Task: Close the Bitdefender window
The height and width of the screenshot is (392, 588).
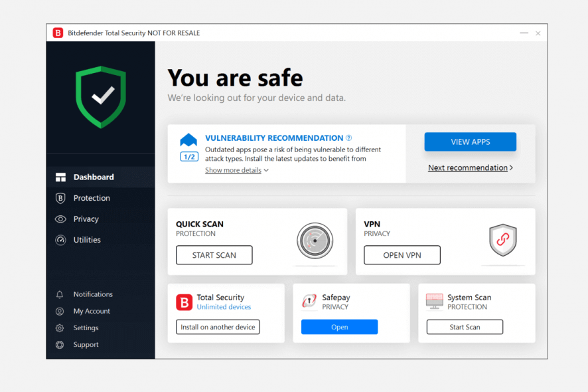Action: 538,33
